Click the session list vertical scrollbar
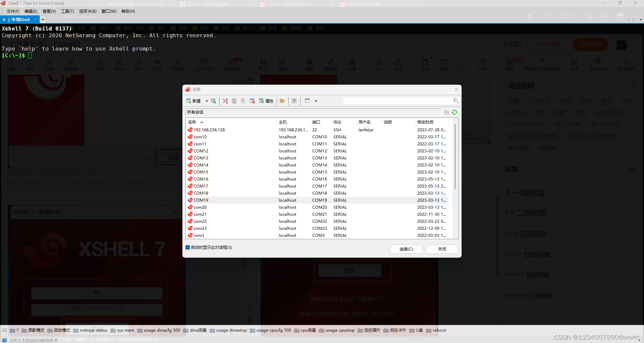 pos(455,157)
